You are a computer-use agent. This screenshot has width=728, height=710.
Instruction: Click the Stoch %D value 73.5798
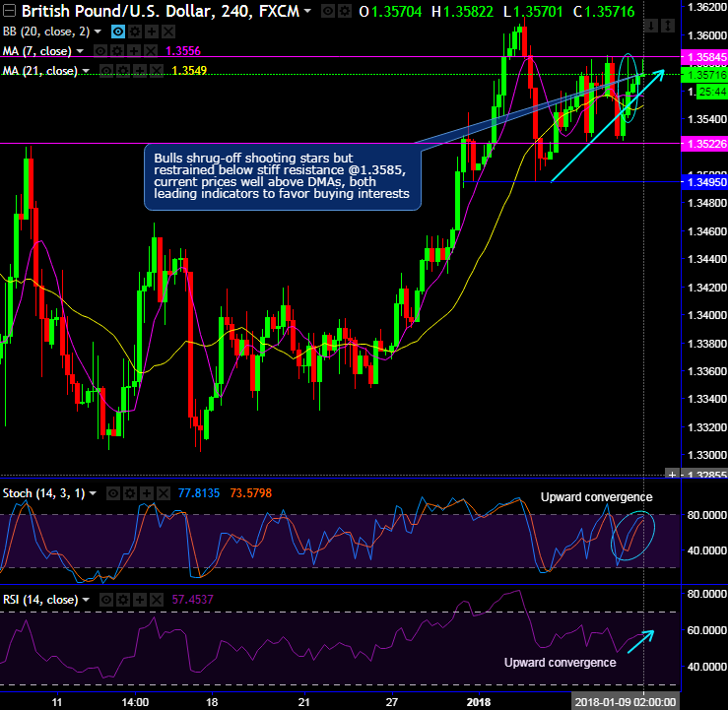[x=251, y=493]
